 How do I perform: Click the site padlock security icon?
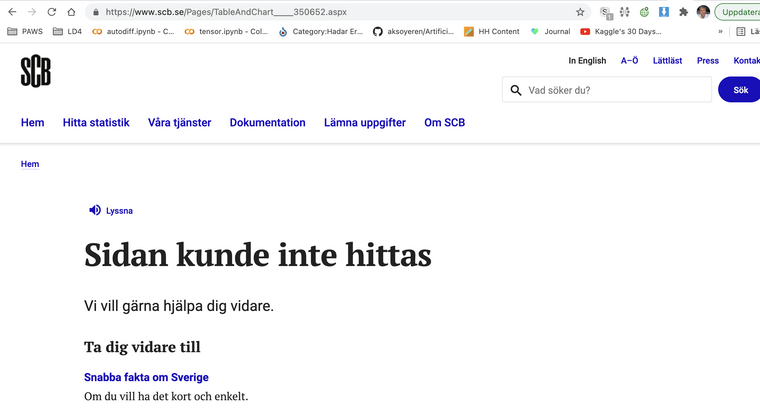pyautogui.click(x=94, y=12)
